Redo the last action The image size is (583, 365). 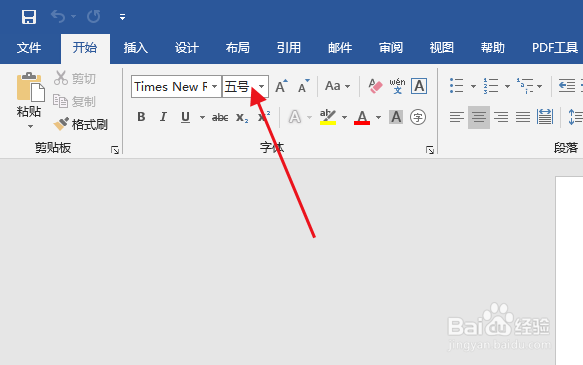point(94,16)
